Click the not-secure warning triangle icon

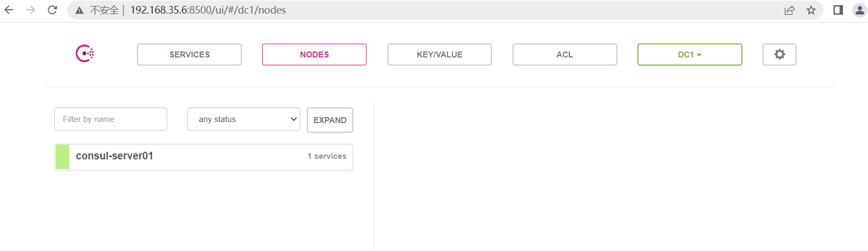click(x=80, y=10)
